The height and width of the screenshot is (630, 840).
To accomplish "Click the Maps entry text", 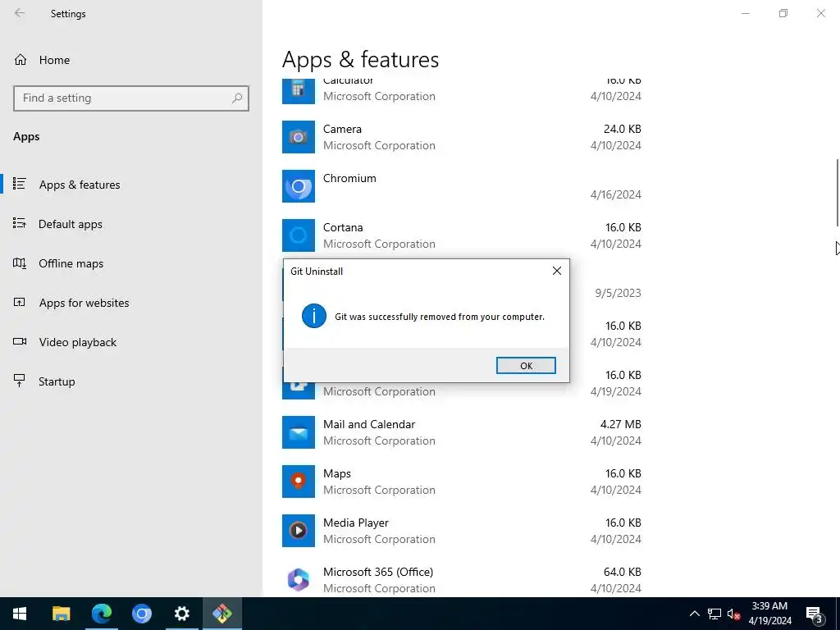I will (x=337, y=473).
